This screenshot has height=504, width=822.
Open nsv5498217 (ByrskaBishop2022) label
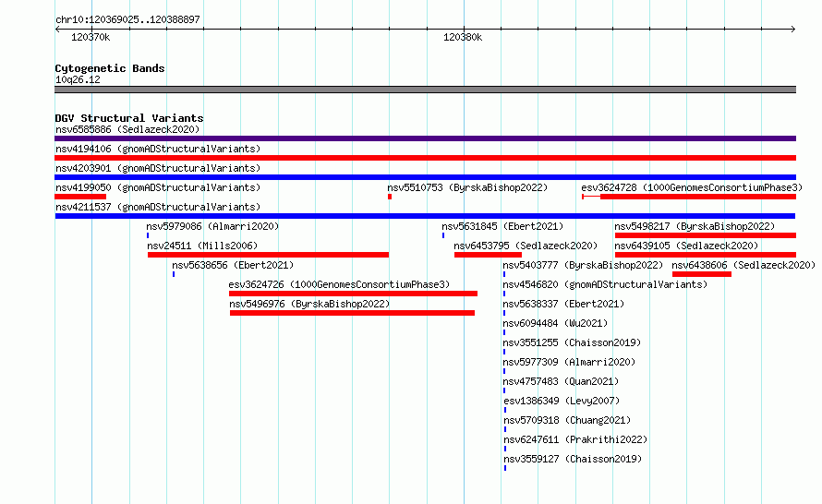[x=695, y=226]
